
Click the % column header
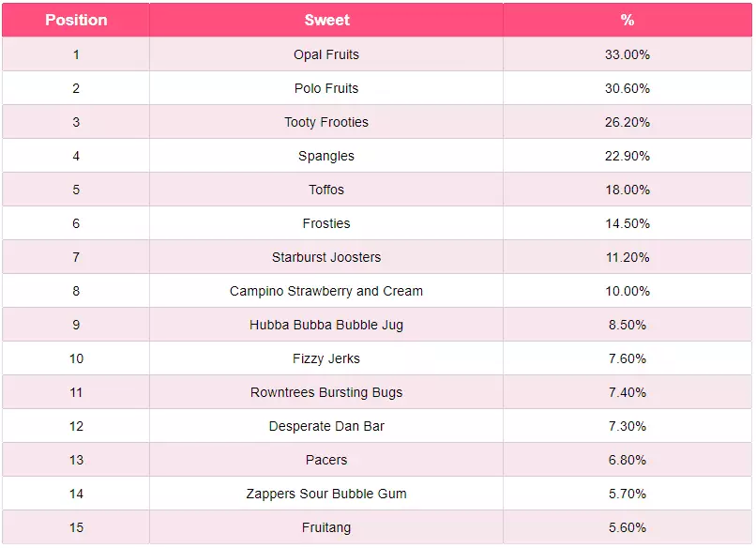tap(627, 20)
